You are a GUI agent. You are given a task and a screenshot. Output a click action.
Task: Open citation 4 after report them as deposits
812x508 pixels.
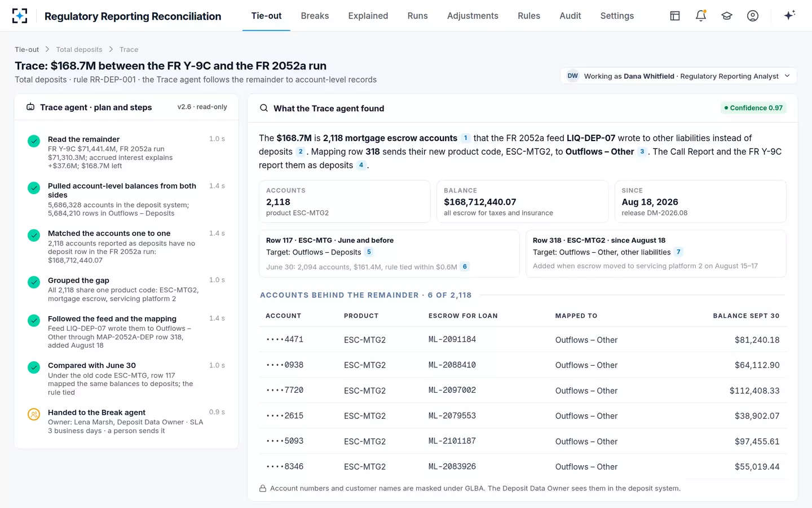tap(361, 165)
